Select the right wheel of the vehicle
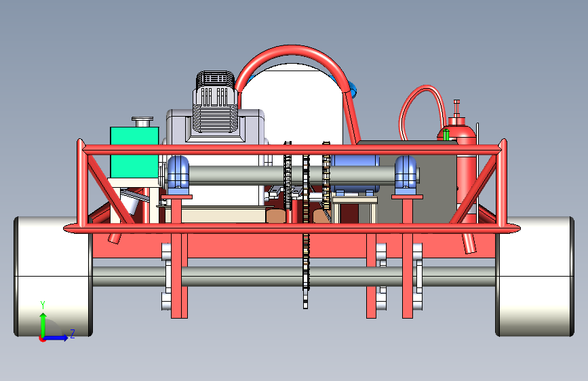Screen dimensions: 588x381 534,277
